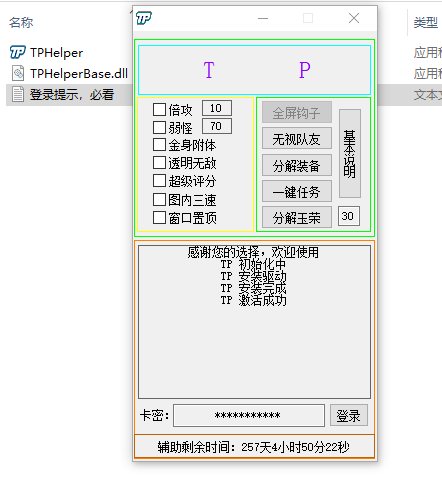442x478 pixels.
Task: Click the 一键任务 button
Action: tap(297, 191)
